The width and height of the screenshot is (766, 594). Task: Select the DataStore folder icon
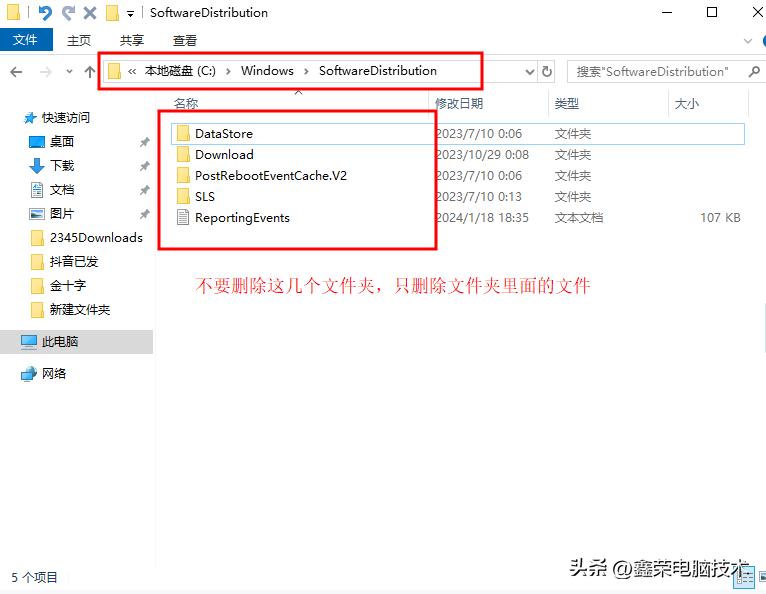pos(182,134)
